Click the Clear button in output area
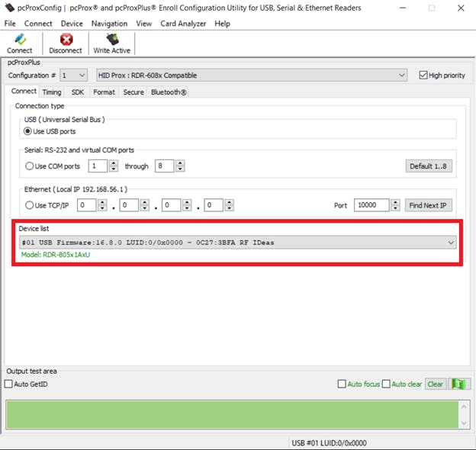Screen dimensions: 476x450 point(436,384)
